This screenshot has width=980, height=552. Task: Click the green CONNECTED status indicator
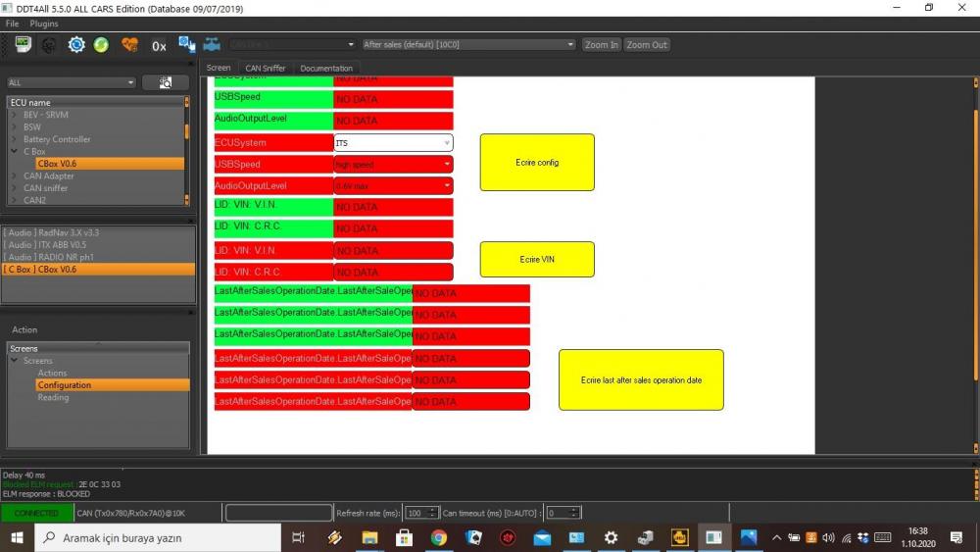click(36, 513)
